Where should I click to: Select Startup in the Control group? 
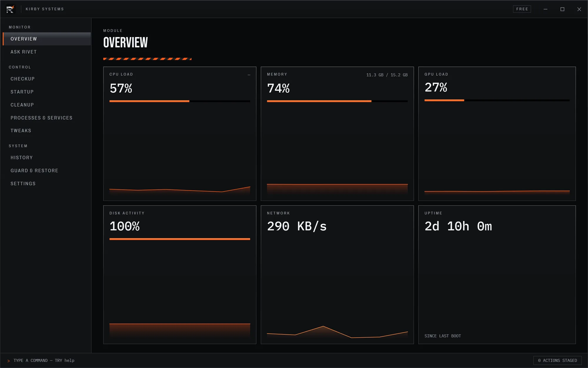[x=47, y=92]
